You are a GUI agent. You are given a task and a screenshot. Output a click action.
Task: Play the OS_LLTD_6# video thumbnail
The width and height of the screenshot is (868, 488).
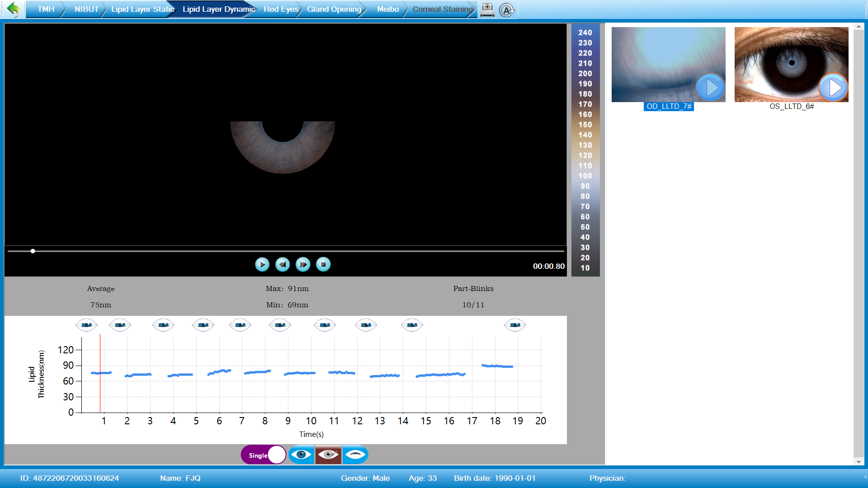[833, 87]
